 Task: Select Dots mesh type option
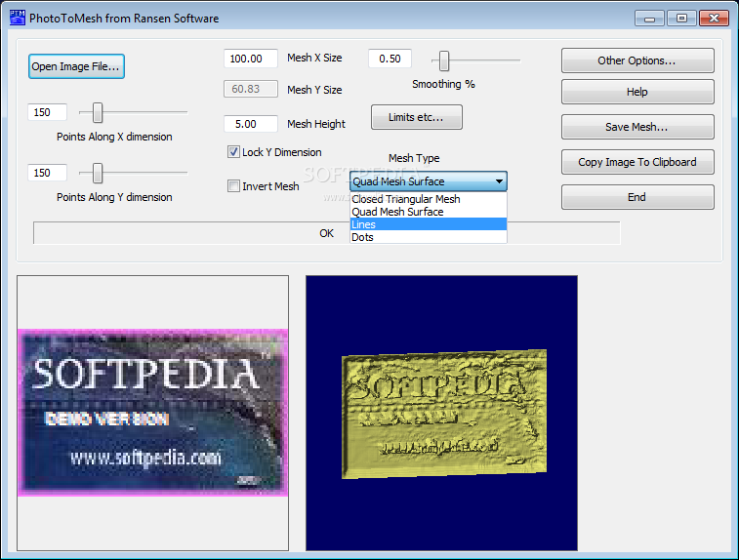[x=428, y=237]
